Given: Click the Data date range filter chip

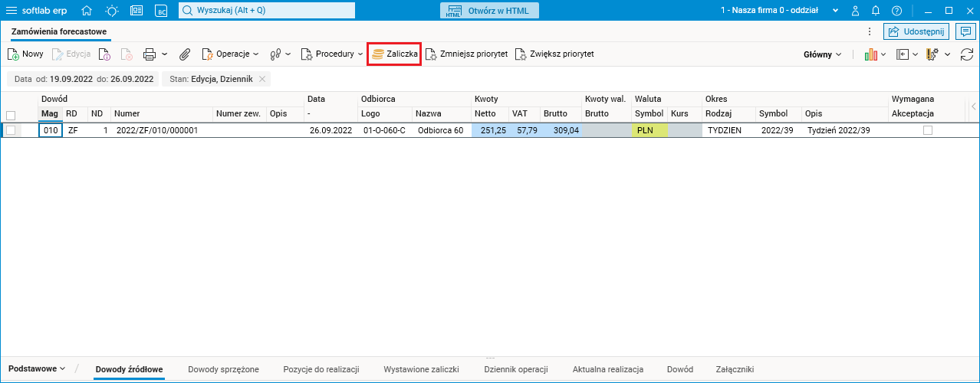Looking at the screenshot, I should (84, 79).
